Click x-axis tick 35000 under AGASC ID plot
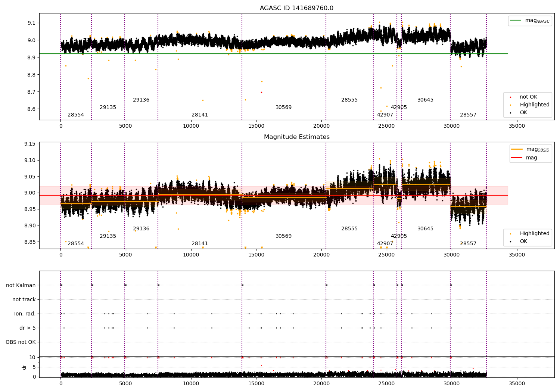 (x=517, y=126)
